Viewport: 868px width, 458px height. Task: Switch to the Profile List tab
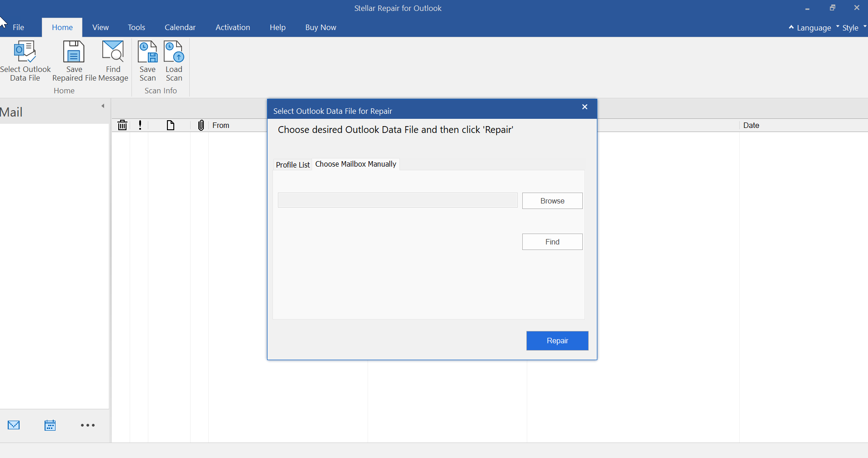click(x=293, y=165)
